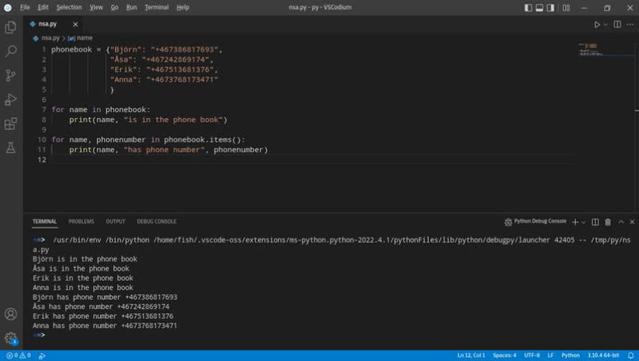Click the final terminal prompt line

(39, 335)
